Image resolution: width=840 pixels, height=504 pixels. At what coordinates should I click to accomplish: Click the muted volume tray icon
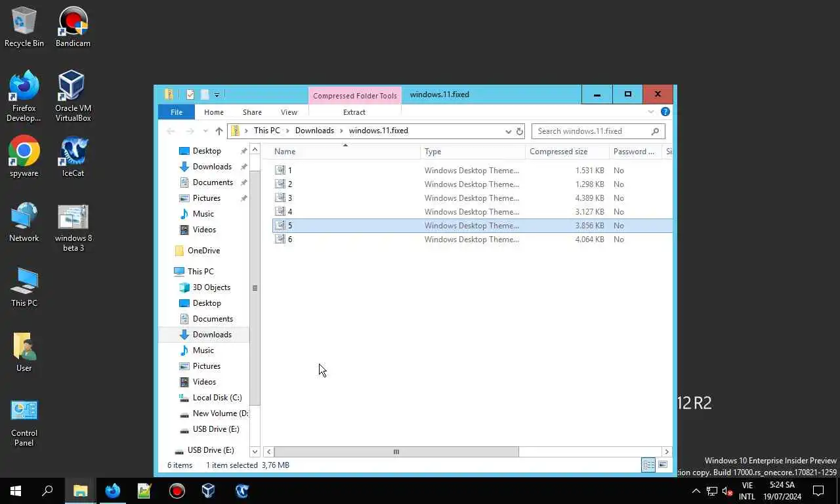pos(727,491)
